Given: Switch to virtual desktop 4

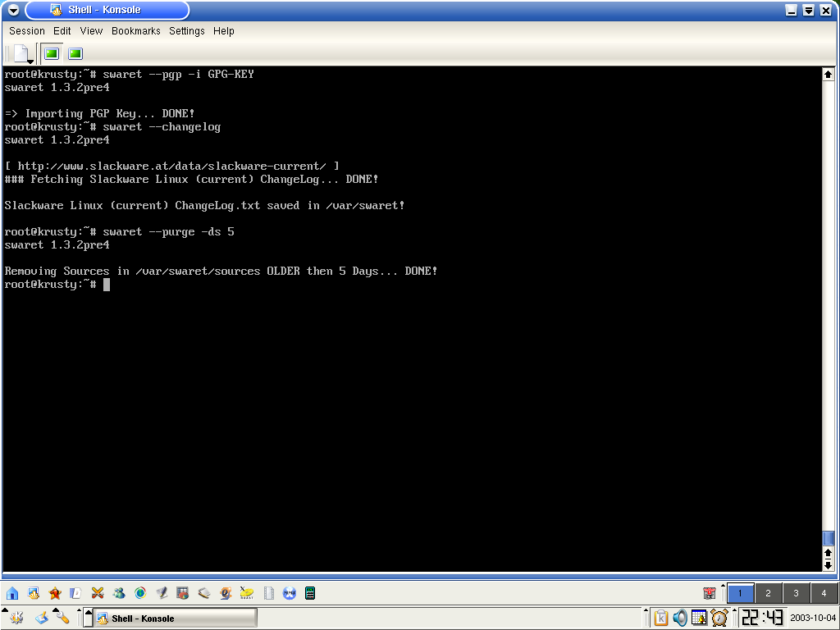Looking at the screenshot, I should point(824,593).
